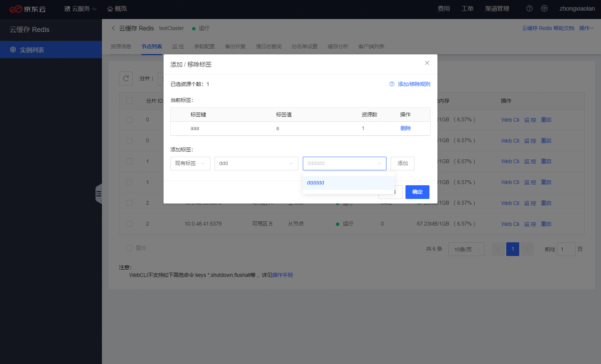Open the 现有标签 dropdown

point(190,164)
